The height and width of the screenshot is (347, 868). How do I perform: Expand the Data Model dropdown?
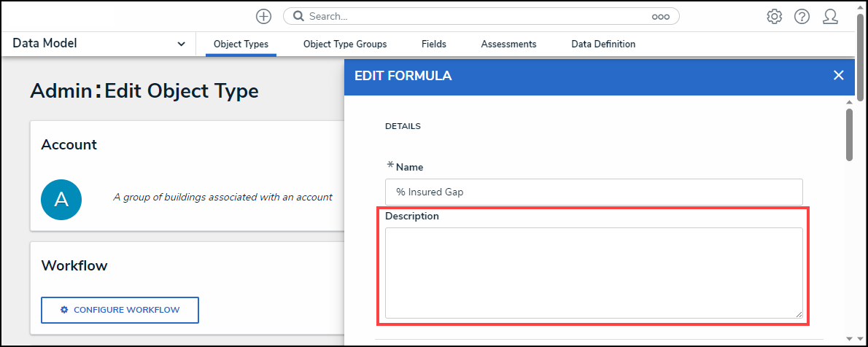(181, 44)
